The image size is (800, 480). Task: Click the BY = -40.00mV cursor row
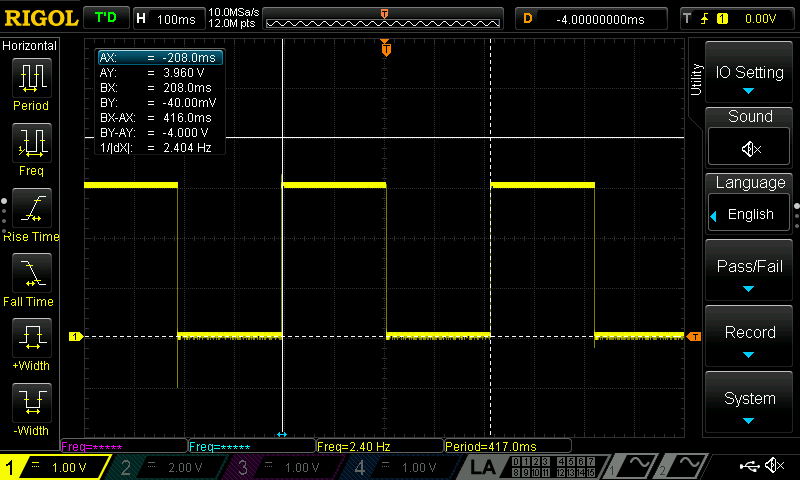tap(160, 103)
